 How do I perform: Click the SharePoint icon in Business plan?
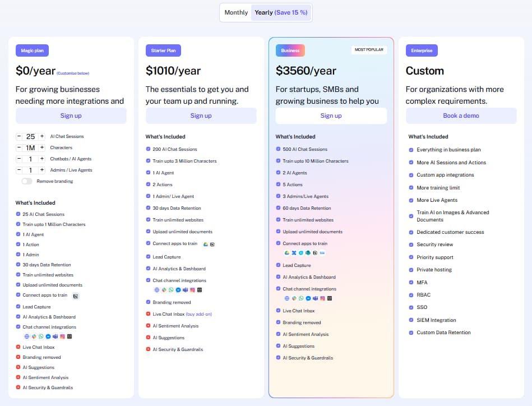(x=308, y=253)
